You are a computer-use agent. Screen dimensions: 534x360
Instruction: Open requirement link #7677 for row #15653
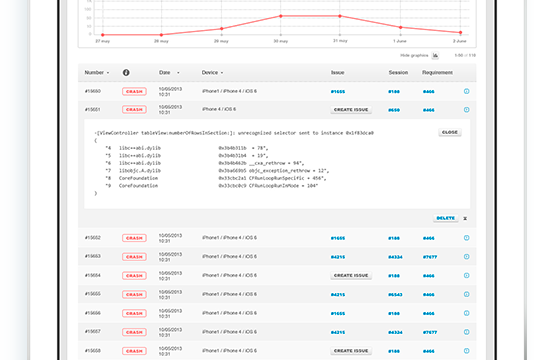430,257
